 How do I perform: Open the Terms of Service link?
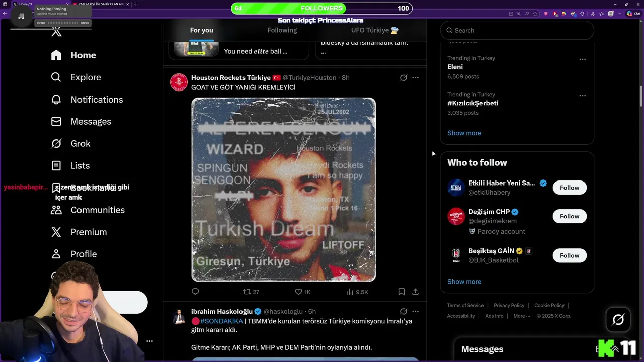point(465,306)
